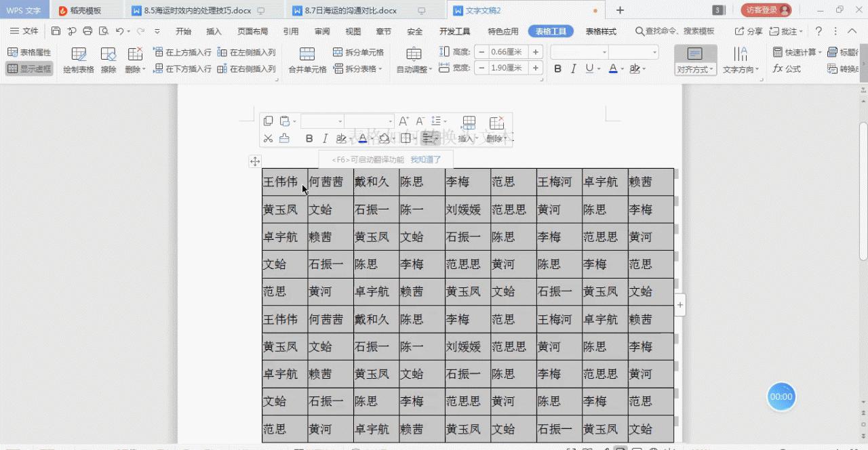
Task: Click the Undo arrow icon
Action: [x=119, y=31]
